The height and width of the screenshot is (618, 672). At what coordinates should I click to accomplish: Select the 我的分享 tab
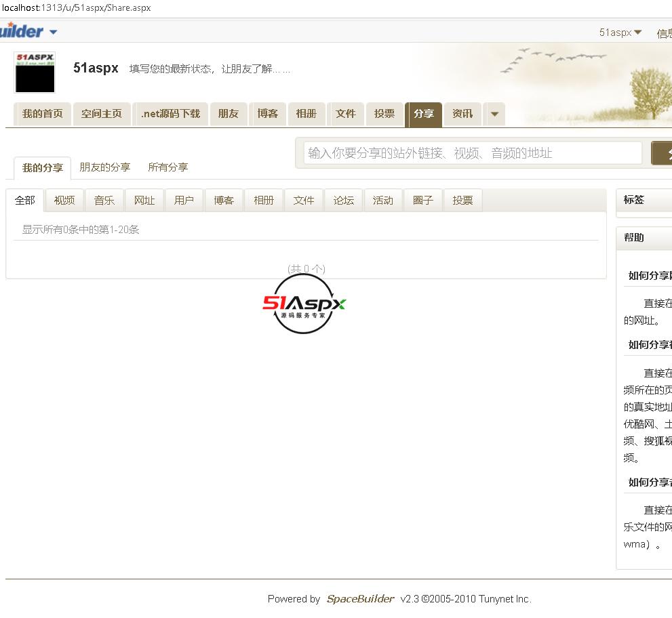tap(43, 168)
